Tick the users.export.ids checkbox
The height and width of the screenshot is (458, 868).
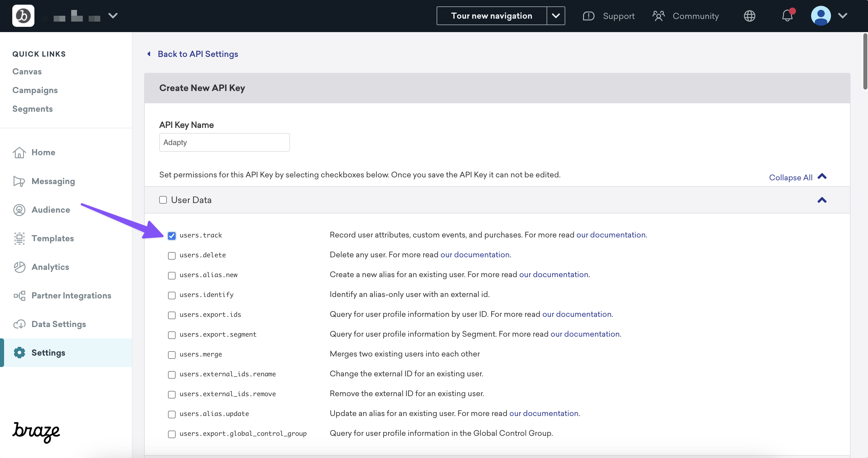click(171, 315)
